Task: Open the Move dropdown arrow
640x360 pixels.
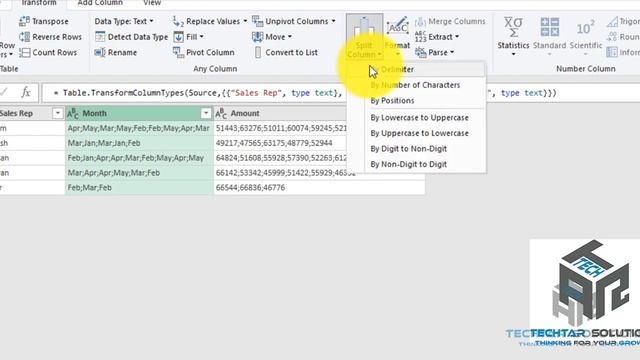Action: pos(289,37)
